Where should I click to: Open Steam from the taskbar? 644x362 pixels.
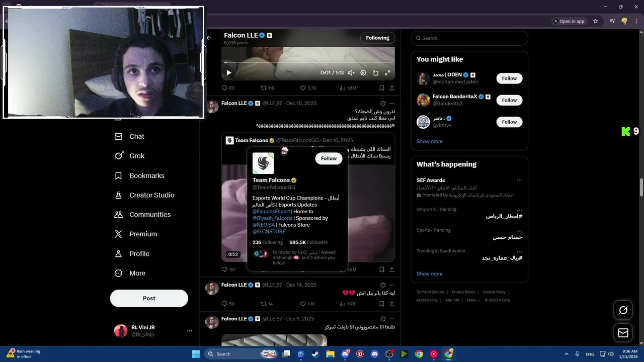pos(315,354)
